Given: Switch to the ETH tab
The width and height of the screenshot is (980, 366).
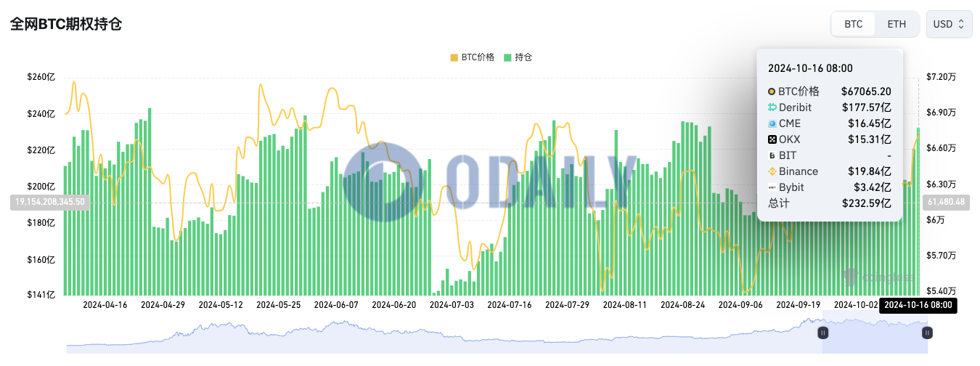Looking at the screenshot, I should 897,24.
